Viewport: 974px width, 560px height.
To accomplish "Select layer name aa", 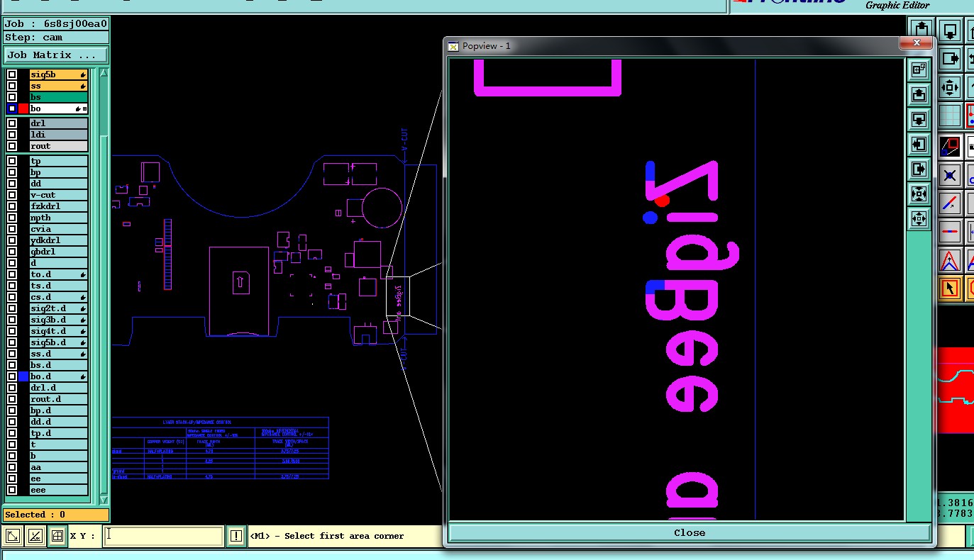I will tap(58, 467).
